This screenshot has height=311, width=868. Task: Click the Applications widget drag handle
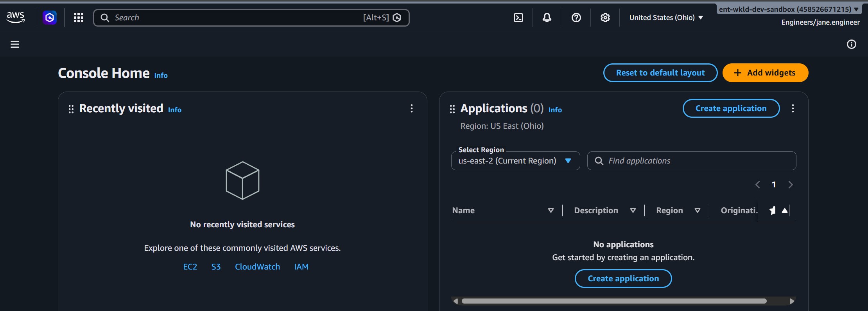tap(452, 109)
